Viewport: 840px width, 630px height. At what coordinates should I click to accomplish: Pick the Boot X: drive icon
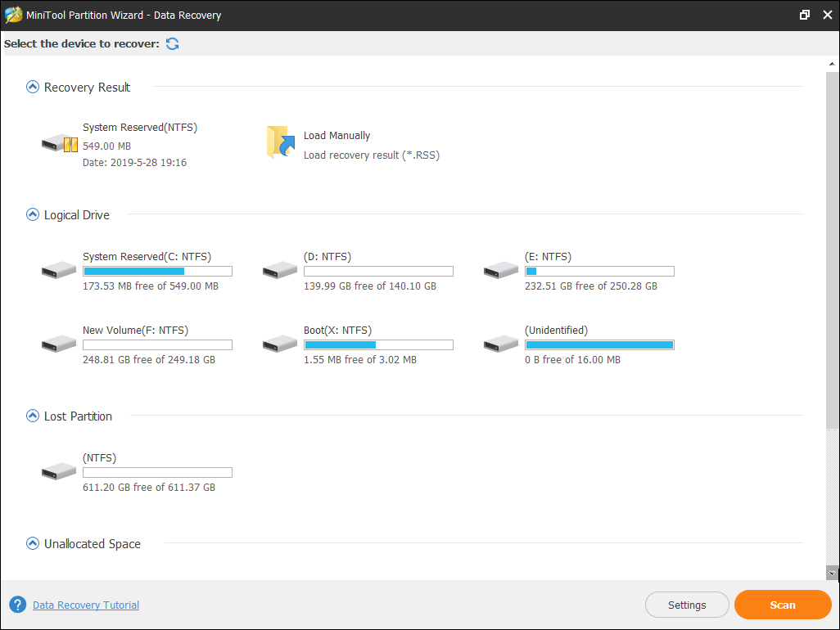click(280, 344)
